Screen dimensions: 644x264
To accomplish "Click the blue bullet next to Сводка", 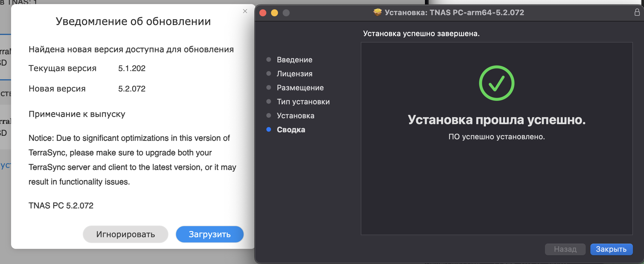I will [x=269, y=129].
